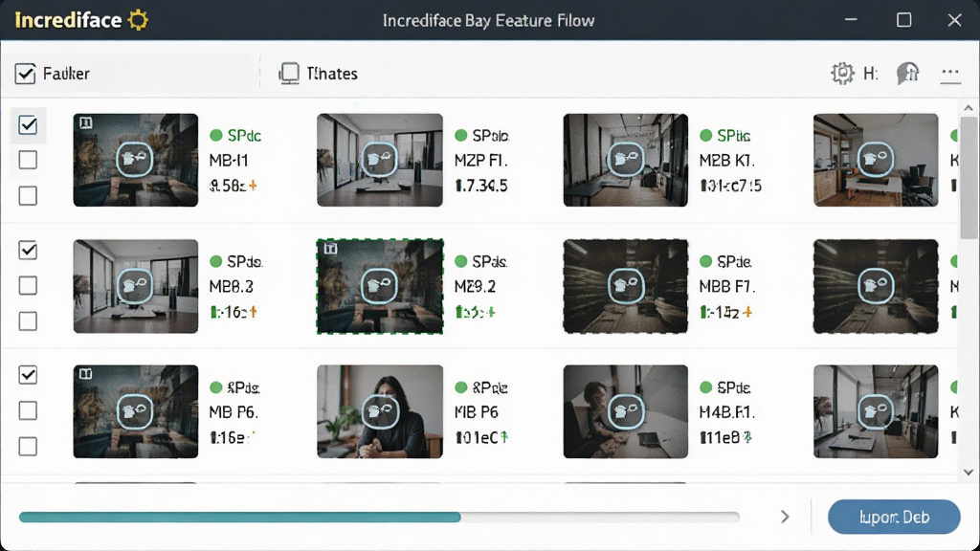
Task: Uncheck the third row's checked checkbox
Action: click(x=28, y=375)
